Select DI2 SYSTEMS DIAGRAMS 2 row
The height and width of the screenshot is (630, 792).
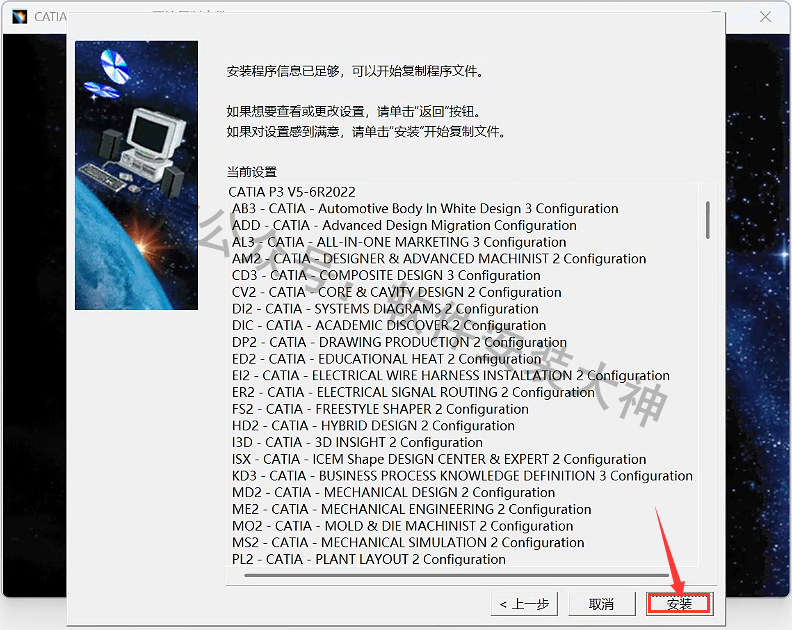click(x=385, y=309)
